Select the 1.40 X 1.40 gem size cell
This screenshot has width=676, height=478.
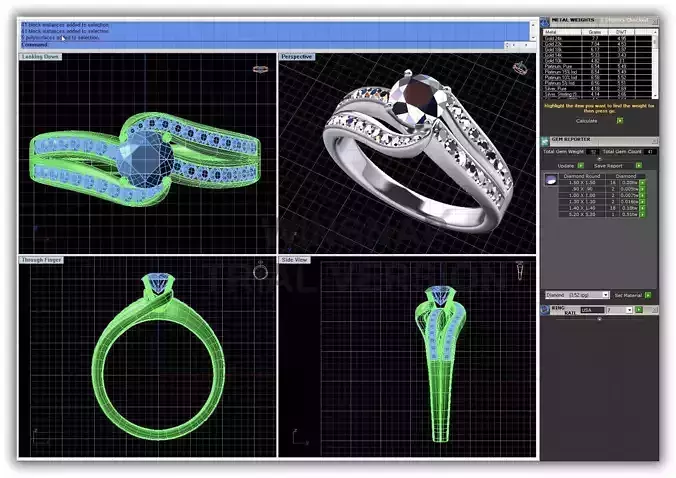(582, 208)
